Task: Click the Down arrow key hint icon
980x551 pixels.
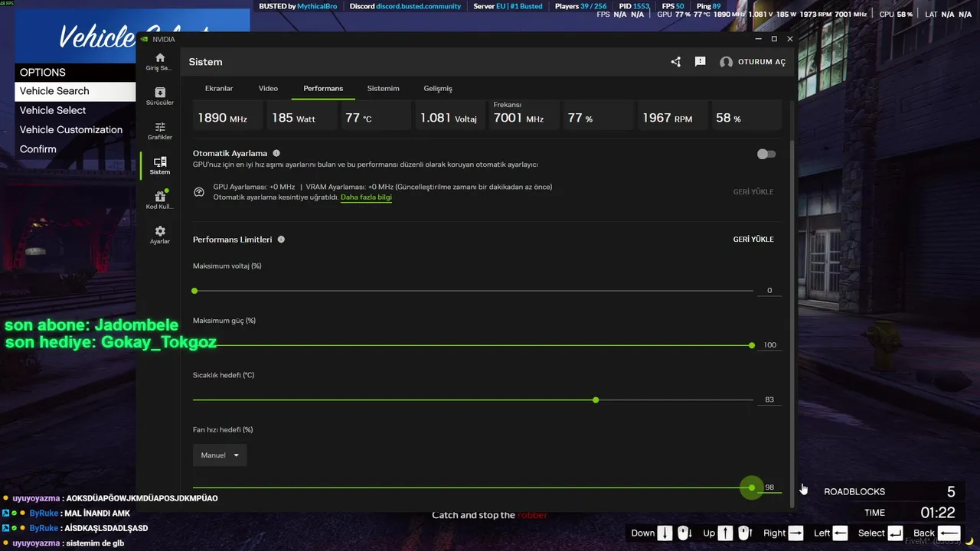Action: (x=665, y=533)
